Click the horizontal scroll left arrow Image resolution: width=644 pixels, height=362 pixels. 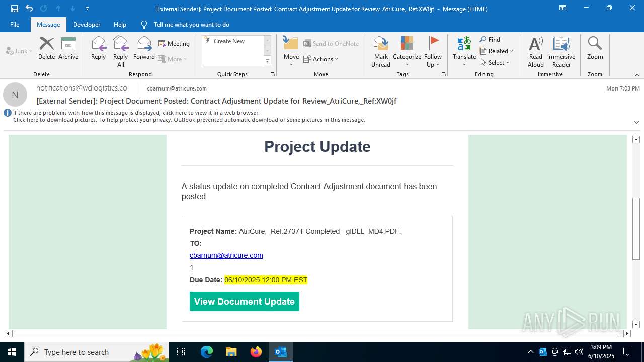(8, 333)
